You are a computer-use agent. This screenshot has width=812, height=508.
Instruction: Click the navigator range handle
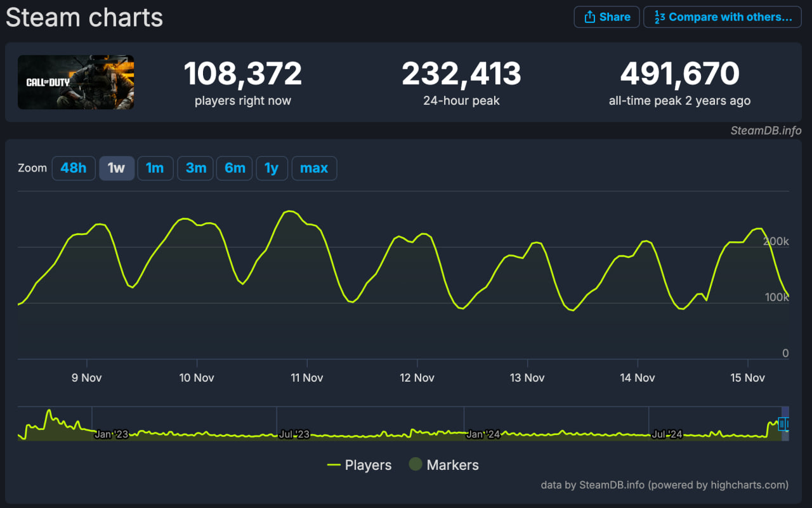782,424
